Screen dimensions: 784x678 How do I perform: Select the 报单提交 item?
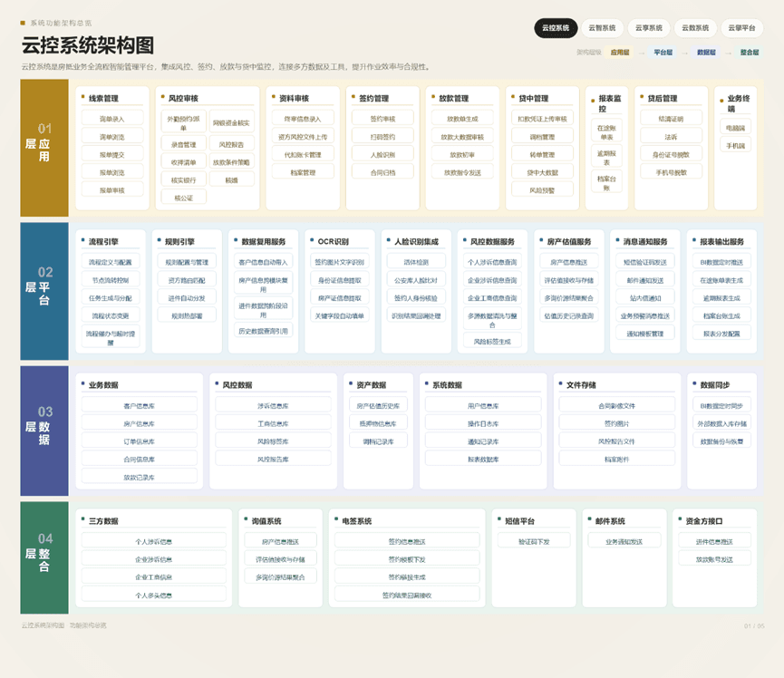click(112, 155)
